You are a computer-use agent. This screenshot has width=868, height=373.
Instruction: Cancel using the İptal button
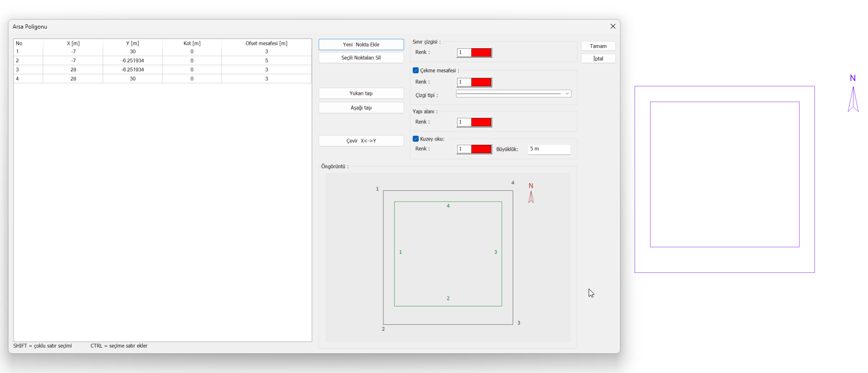pyautogui.click(x=598, y=59)
